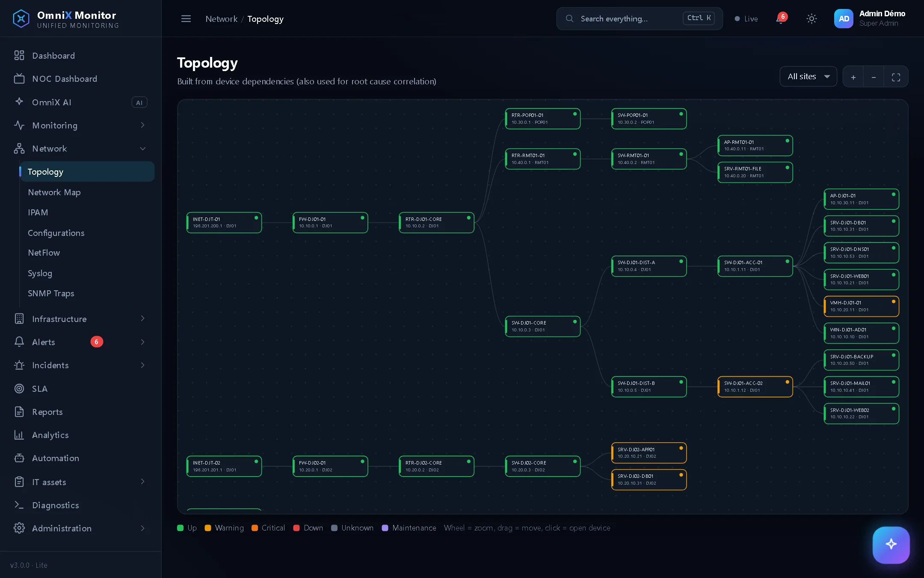The image size is (924, 578).
Task: Click the Incidents siren icon
Action: tap(19, 365)
